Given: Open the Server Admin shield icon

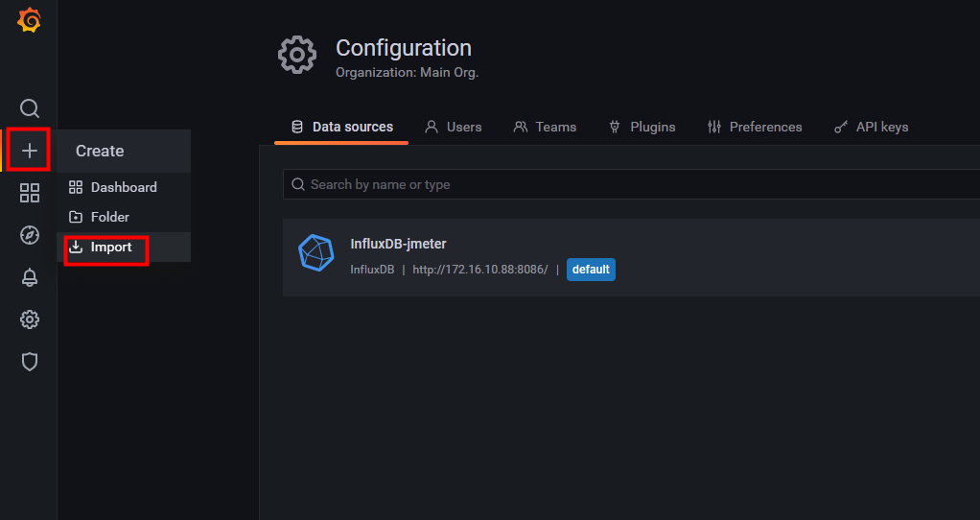Looking at the screenshot, I should 30,362.
